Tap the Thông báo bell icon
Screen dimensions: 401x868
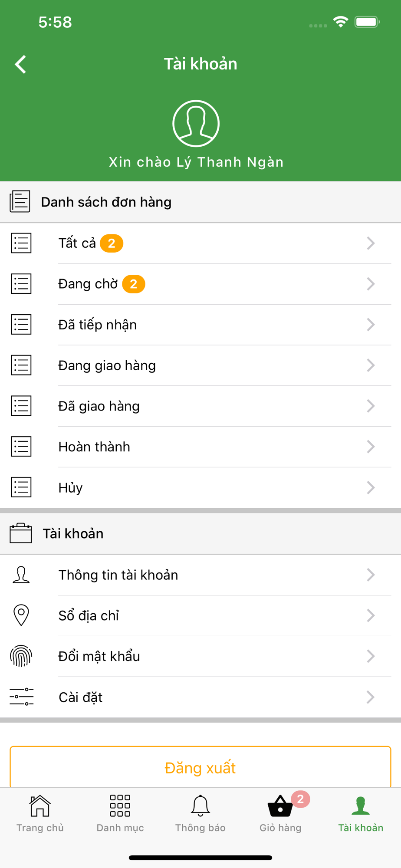(x=200, y=806)
